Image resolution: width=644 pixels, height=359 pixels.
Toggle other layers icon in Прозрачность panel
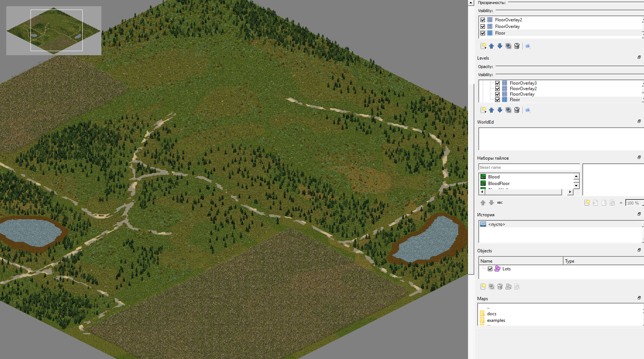[x=528, y=46]
